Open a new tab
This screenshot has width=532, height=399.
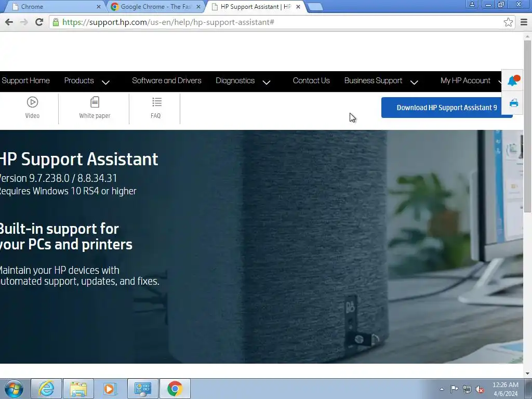click(x=315, y=7)
